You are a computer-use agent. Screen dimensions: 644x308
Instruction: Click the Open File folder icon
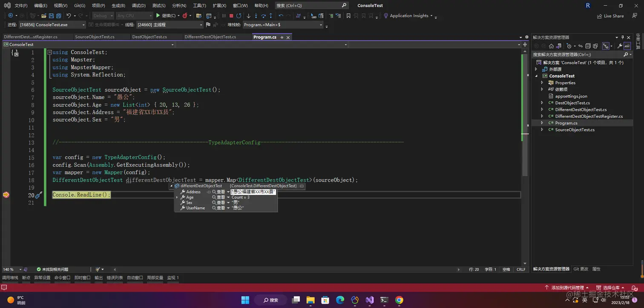click(x=44, y=16)
